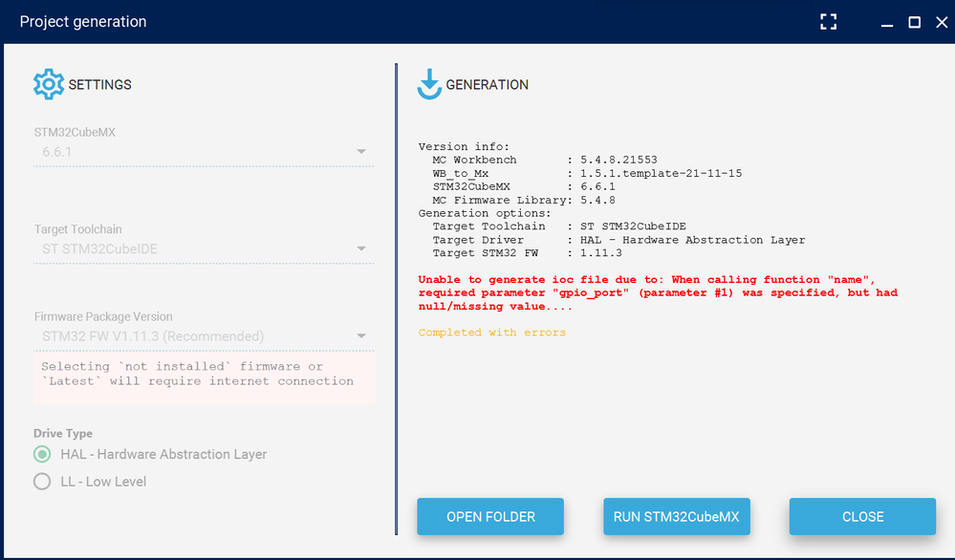The width and height of the screenshot is (955, 560).
Task: Click the CLOSE button
Action: [862, 517]
